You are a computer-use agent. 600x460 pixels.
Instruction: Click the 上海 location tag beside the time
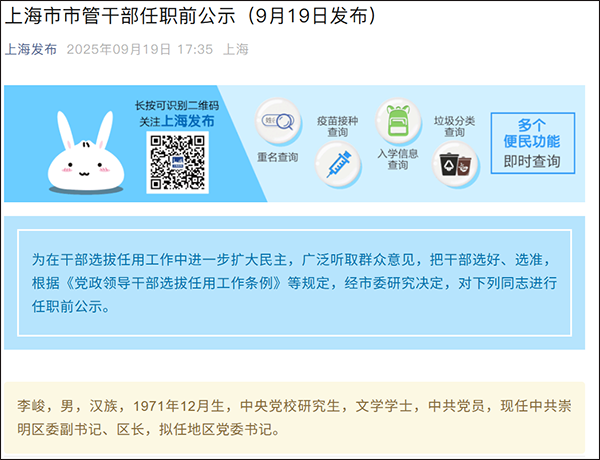tap(236, 49)
